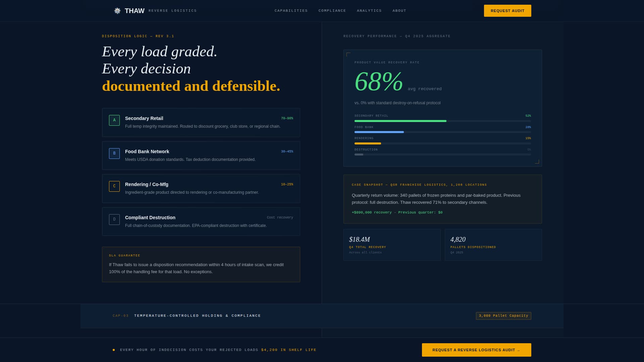Image resolution: width=644 pixels, height=362 pixels.
Task: Open the Compliant Destruction grade card title
Action: click(x=150, y=218)
